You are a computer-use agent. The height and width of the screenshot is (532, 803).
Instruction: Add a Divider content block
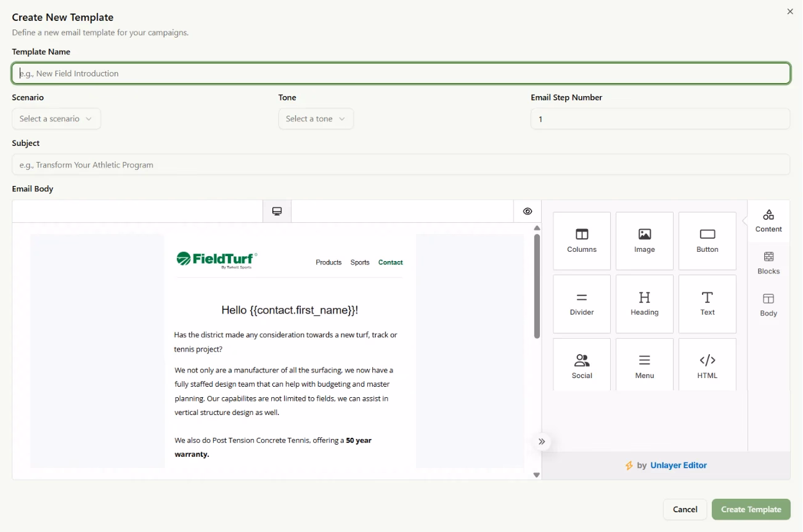(x=582, y=304)
